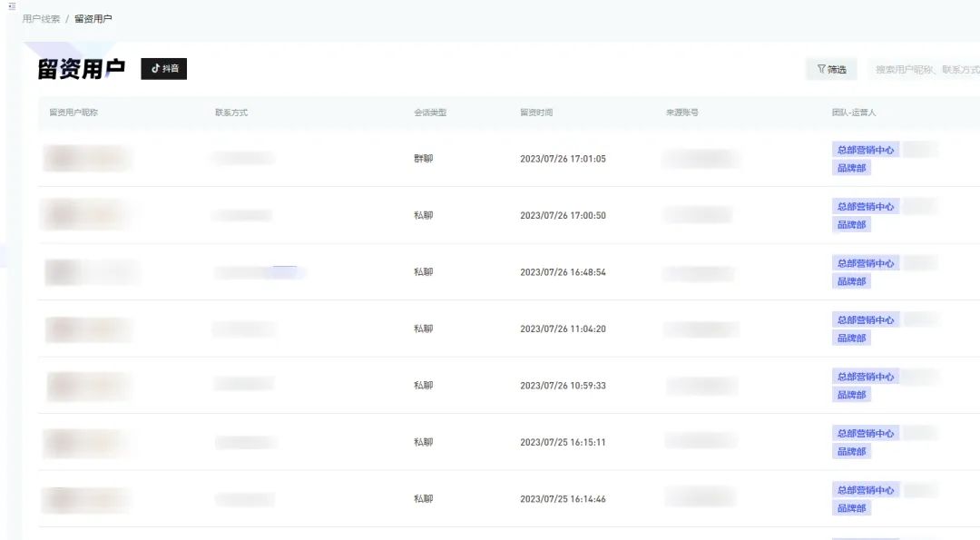Select the 留资用户昵称 column header
The image size is (980, 540).
(73, 113)
